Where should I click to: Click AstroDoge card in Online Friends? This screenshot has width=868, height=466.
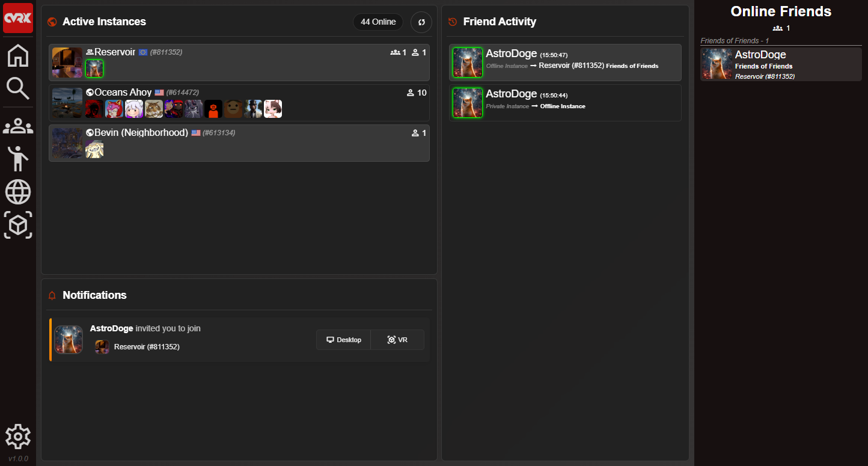click(781, 64)
